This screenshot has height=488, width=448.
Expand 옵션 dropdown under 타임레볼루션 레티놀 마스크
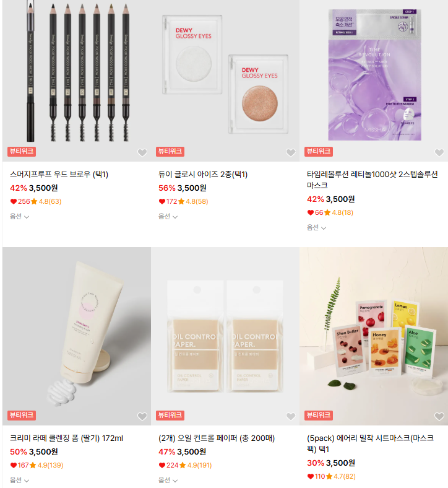pyautogui.click(x=316, y=227)
